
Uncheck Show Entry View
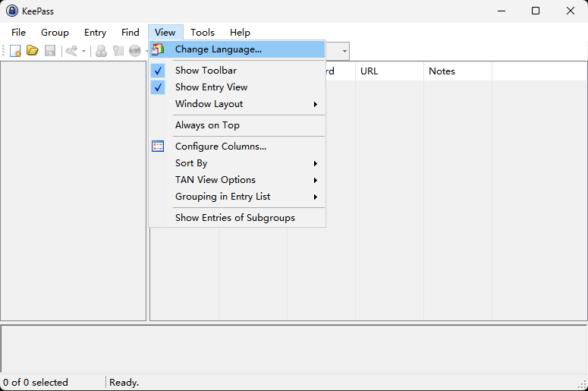point(211,87)
